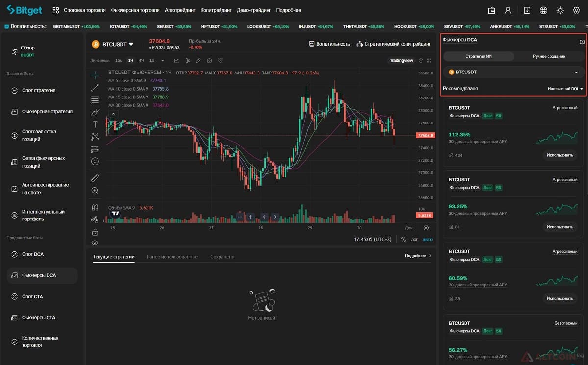Click Использовать for 60.59% strategy
588x365 pixels.
[560, 298]
